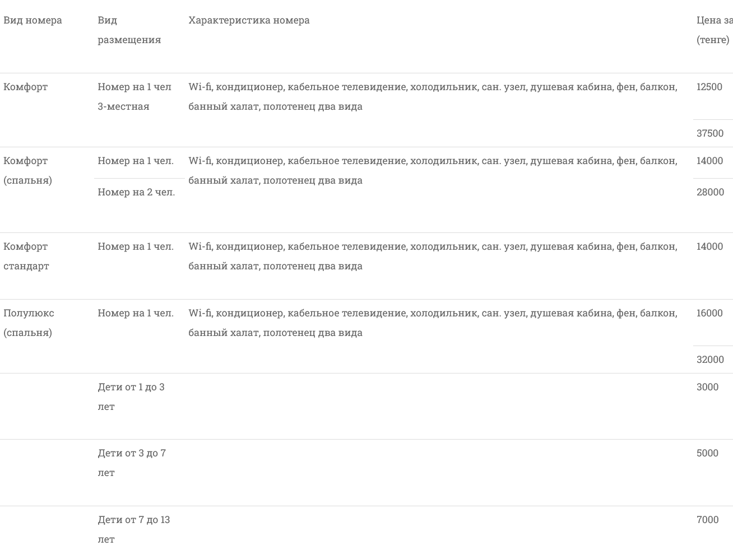Image resolution: width=733 pixels, height=560 pixels.
Task: Select the "Дети от 3 до 7 лет" row
Action: (132, 463)
